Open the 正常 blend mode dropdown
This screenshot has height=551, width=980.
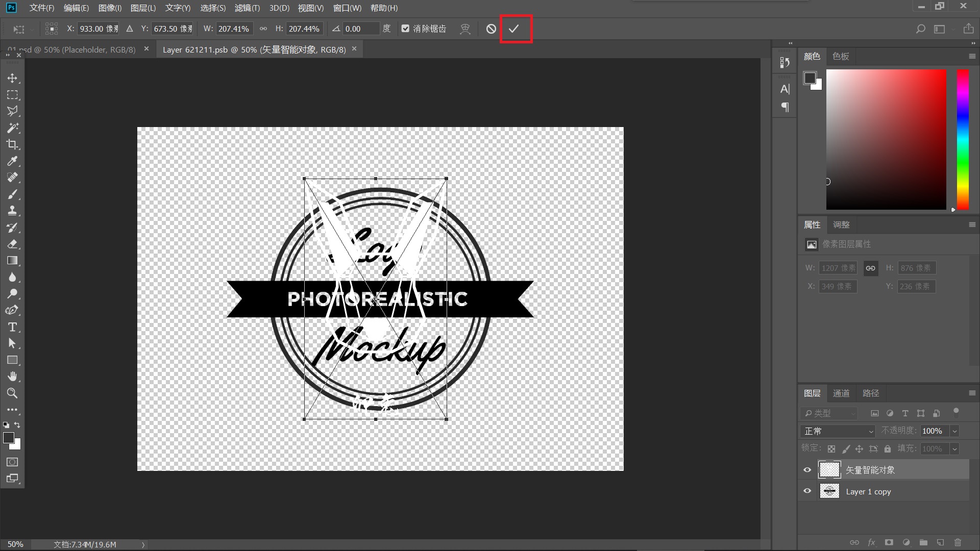coord(838,431)
